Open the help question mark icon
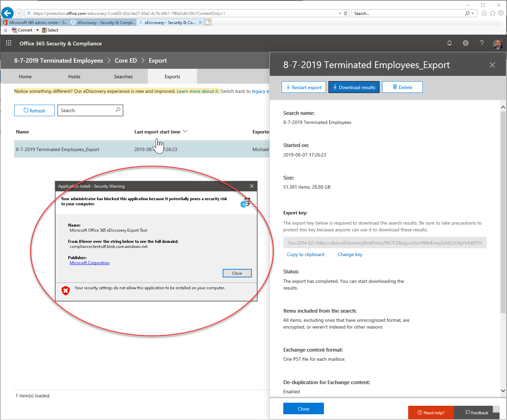 point(482,43)
